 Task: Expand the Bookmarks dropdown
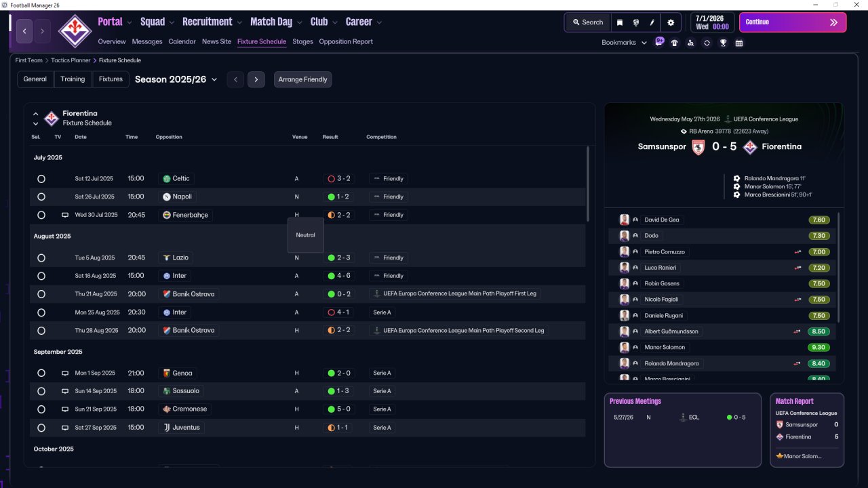(x=624, y=43)
